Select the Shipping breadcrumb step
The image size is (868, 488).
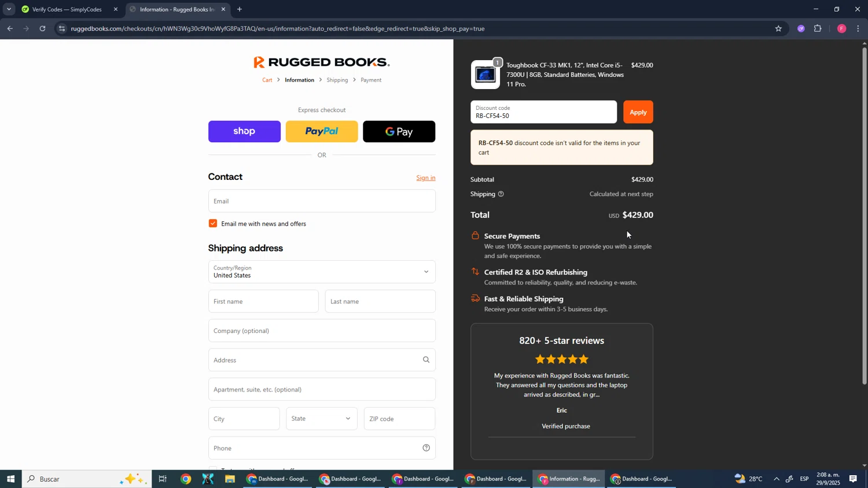tap(337, 80)
